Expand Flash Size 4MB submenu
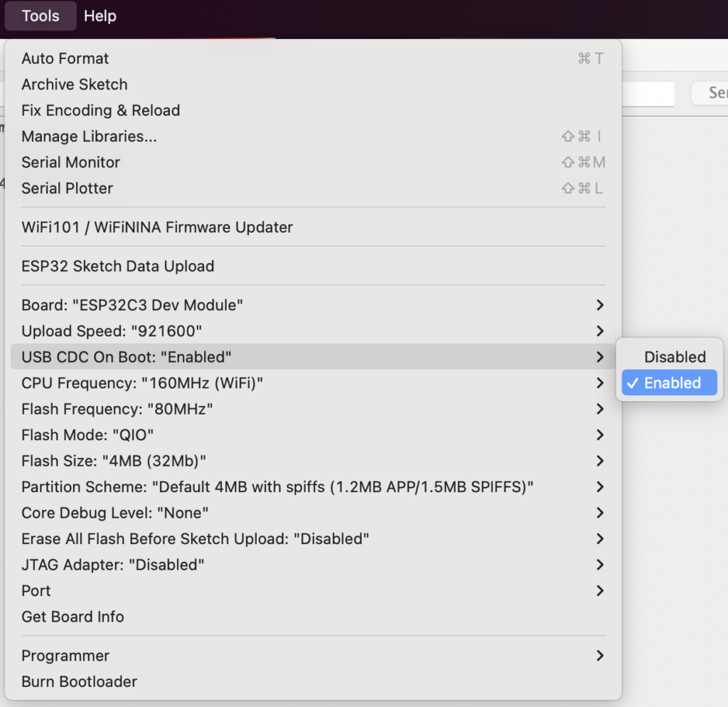 313,462
